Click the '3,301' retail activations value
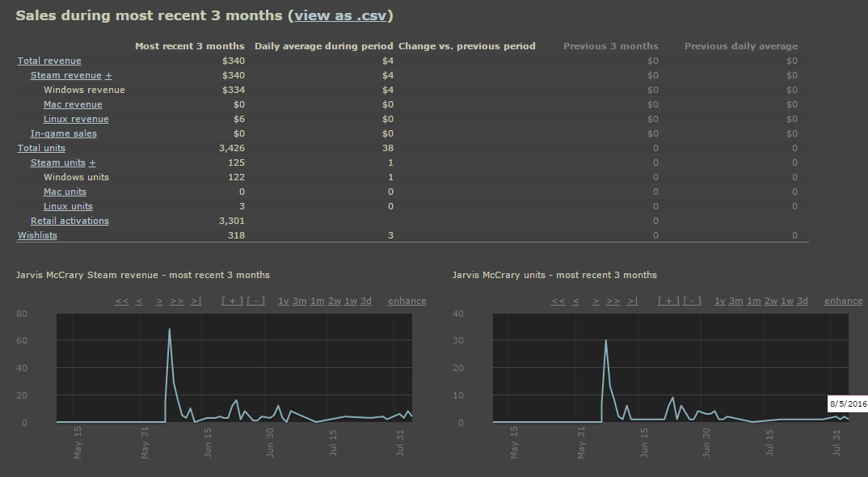Screen dimensions: 868x477 point(232,221)
